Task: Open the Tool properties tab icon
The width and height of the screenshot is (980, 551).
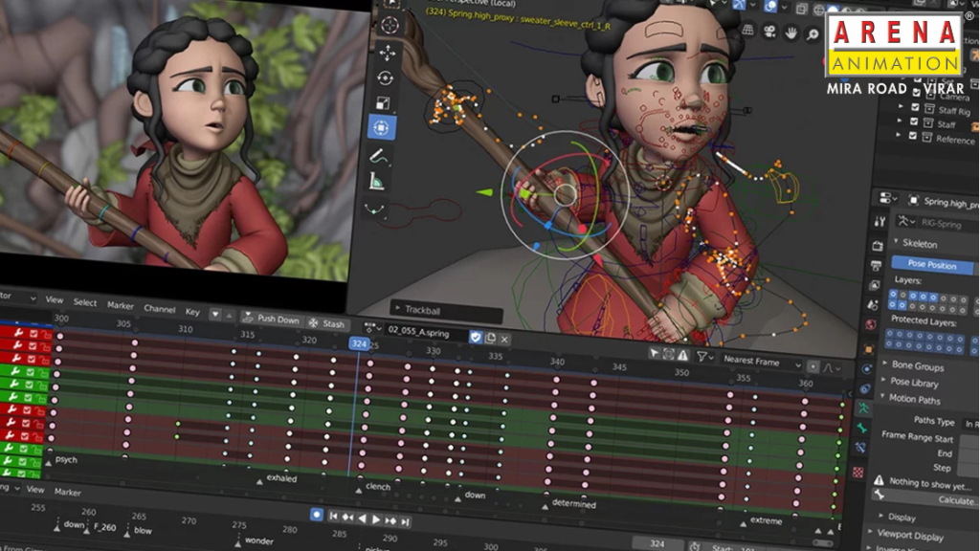Action: click(880, 222)
